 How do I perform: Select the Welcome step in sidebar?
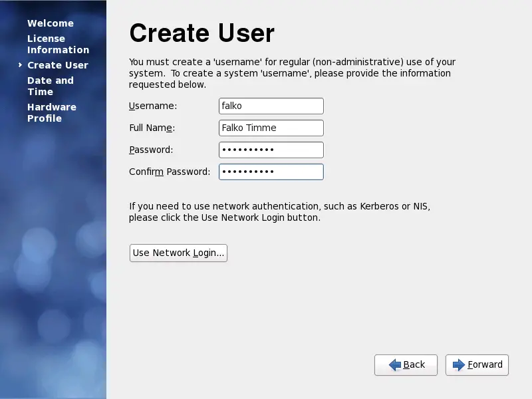(x=51, y=23)
